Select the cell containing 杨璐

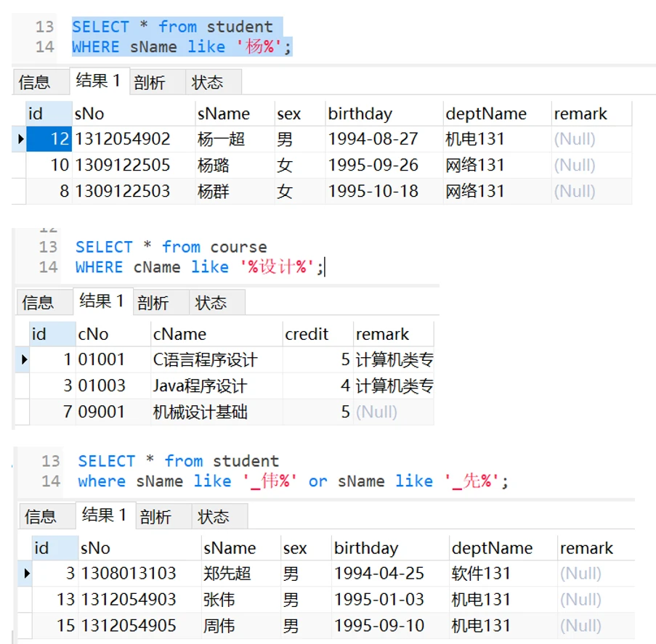214,165
